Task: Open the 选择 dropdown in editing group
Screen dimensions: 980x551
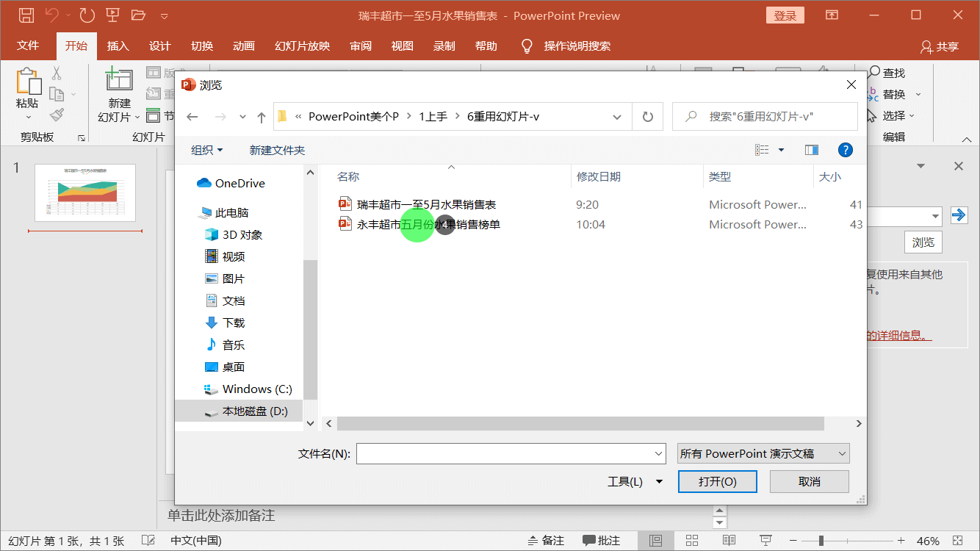Action: tap(891, 115)
